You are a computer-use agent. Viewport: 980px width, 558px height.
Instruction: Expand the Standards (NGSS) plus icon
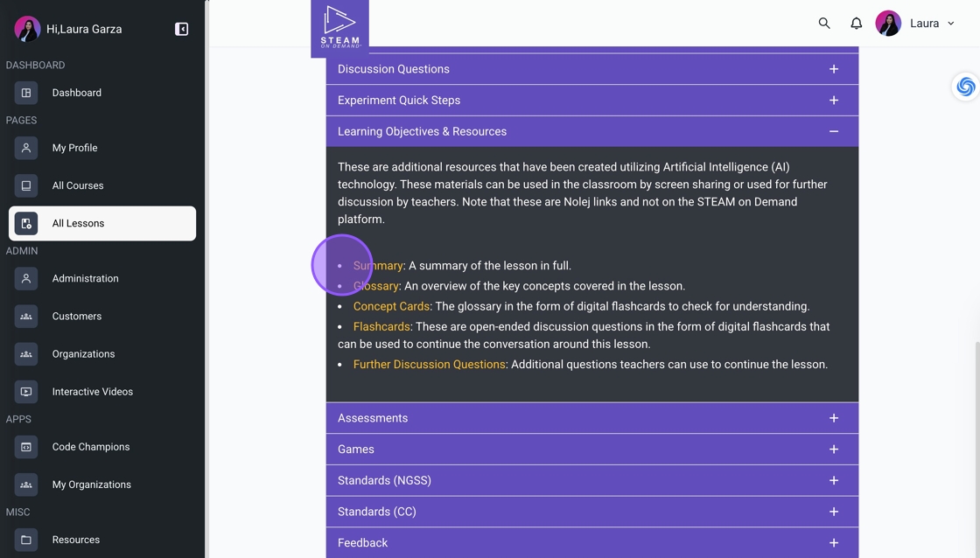pyautogui.click(x=833, y=480)
